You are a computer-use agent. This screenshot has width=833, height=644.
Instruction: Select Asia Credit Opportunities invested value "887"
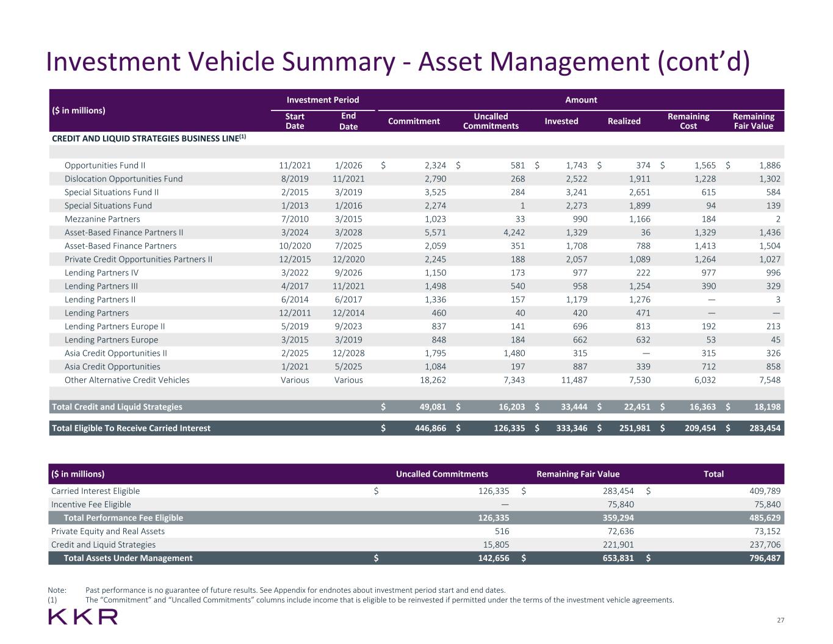[579, 367]
